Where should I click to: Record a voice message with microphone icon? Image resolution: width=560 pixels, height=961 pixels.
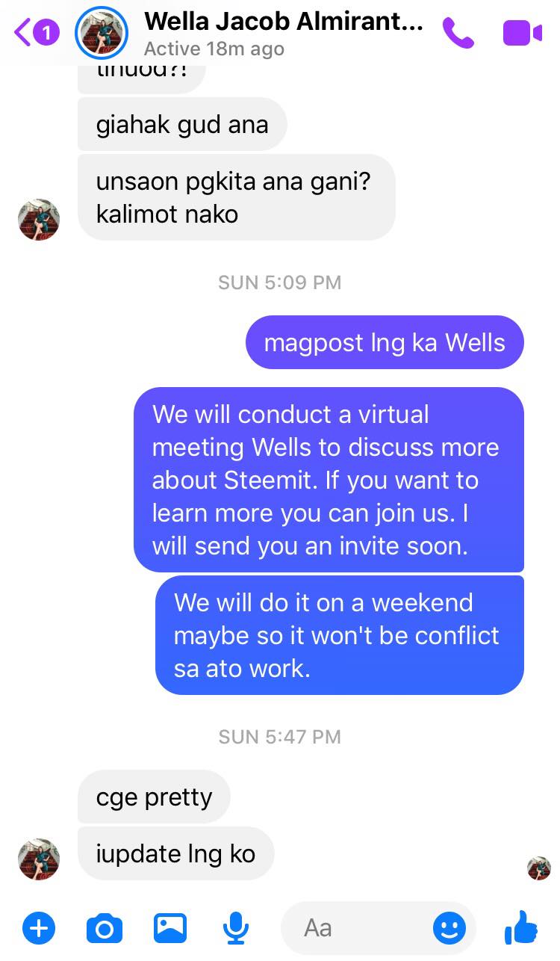[236, 929]
